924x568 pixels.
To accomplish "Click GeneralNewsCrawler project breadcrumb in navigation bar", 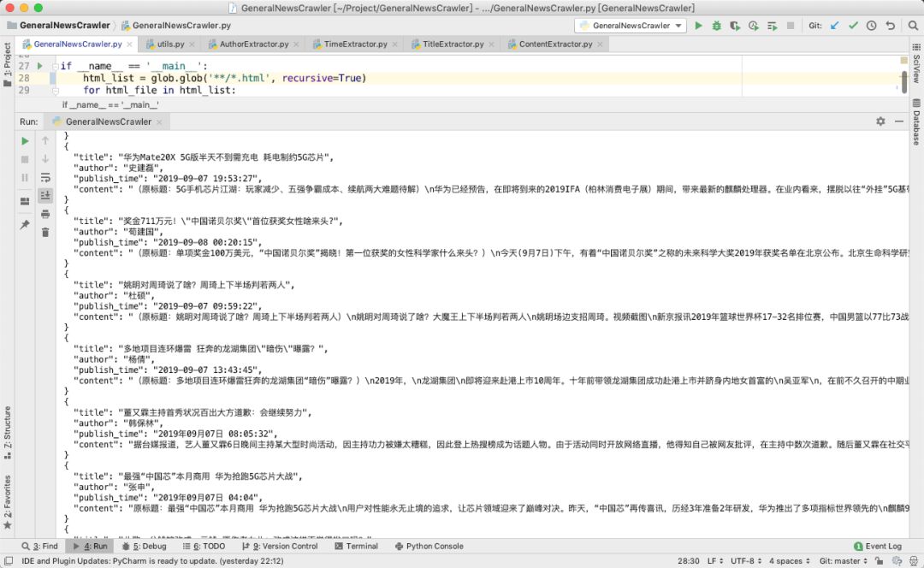I will tap(58, 26).
